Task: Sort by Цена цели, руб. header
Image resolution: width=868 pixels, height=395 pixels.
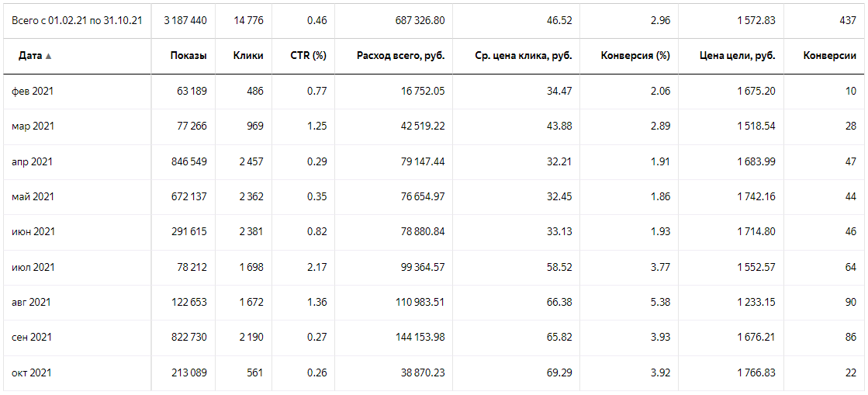Action: [x=738, y=56]
